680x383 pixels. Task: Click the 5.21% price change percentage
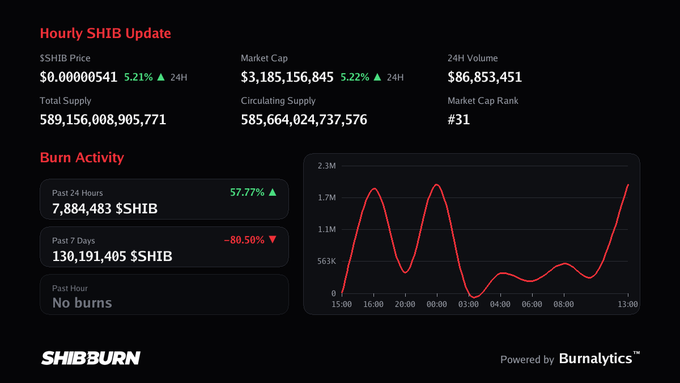(138, 77)
